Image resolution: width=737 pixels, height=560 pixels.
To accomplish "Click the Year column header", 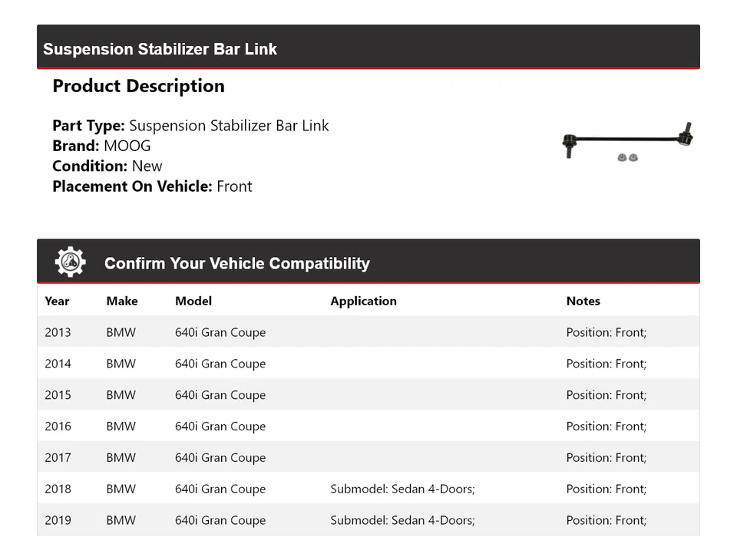I will pos(57,301).
